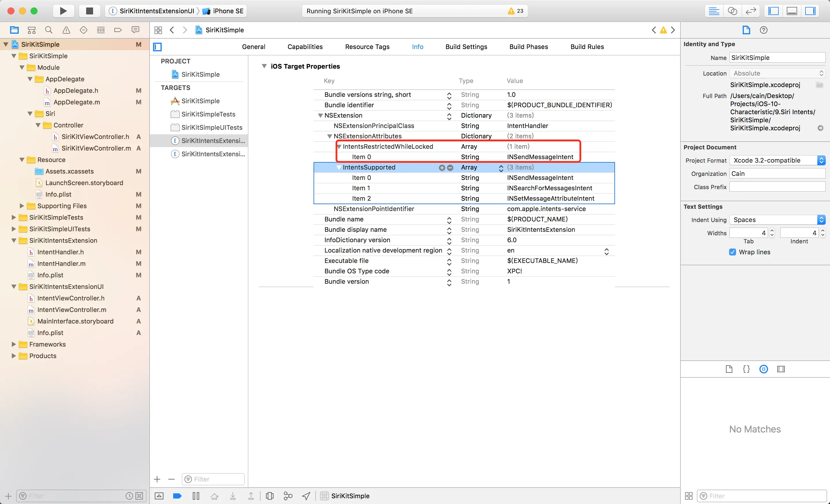This screenshot has height=504, width=830.
Task: Click the plus icon on IntentsSupported row
Action: (442, 168)
